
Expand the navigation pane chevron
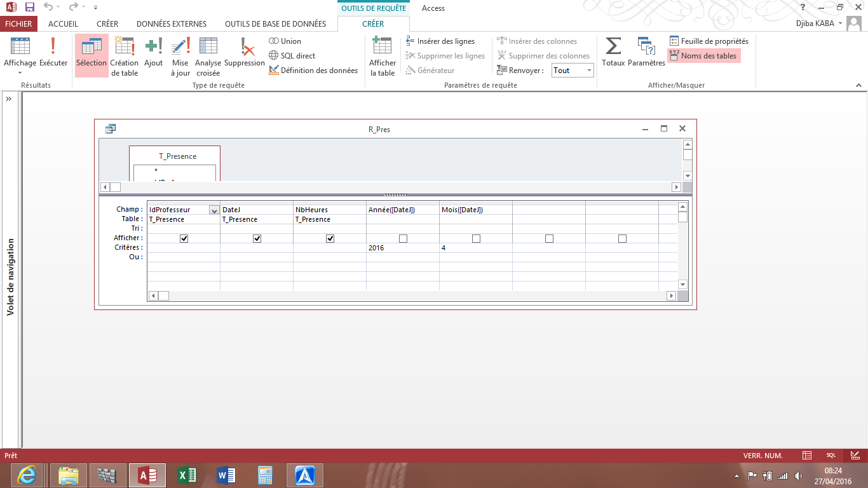pos(9,99)
